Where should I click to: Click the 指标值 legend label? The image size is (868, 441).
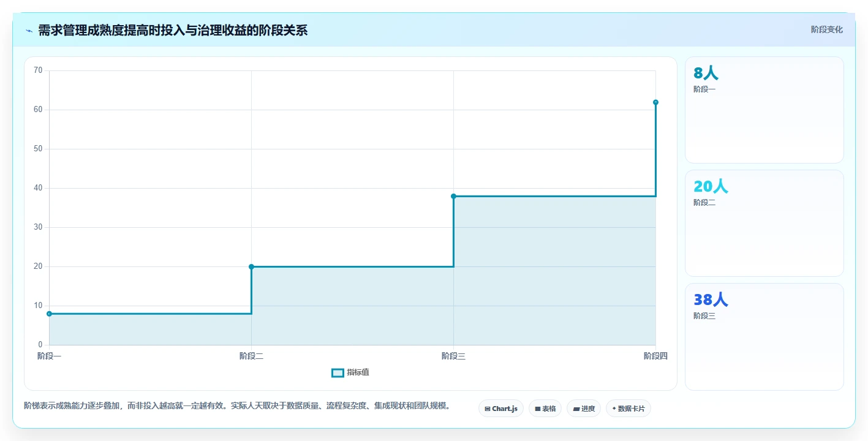coord(358,372)
